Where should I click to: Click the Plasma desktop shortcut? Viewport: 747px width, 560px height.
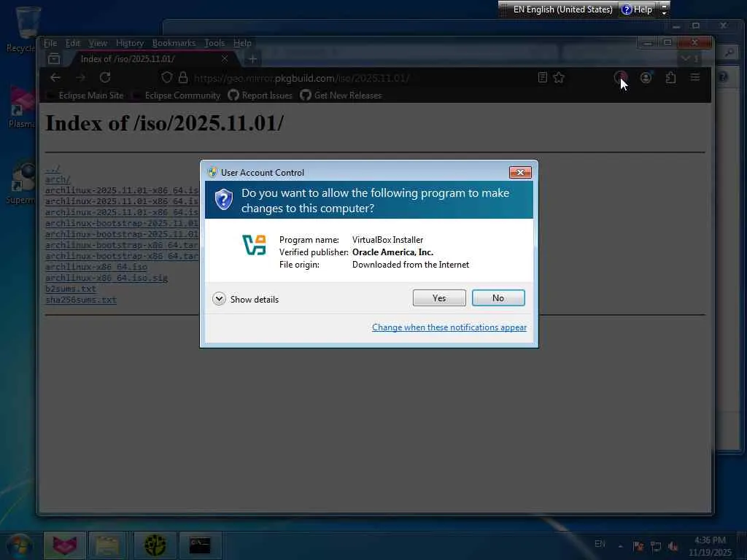pyautogui.click(x=21, y=107)
